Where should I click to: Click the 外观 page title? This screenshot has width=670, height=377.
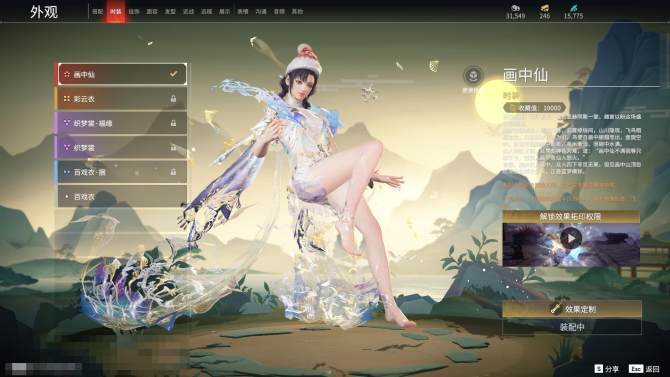pyautogui.click(x=44, y=12)
